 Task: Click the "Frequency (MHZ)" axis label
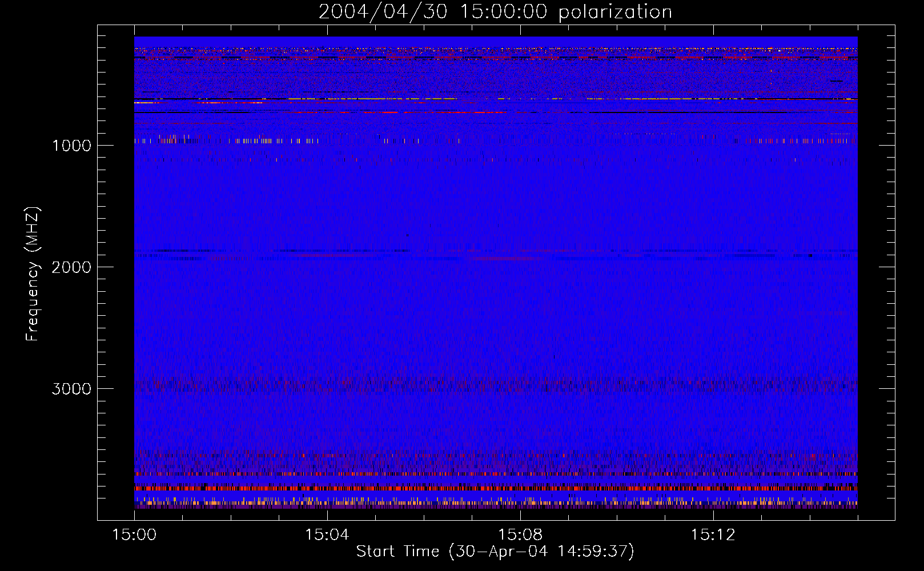[x=33, y=274]
